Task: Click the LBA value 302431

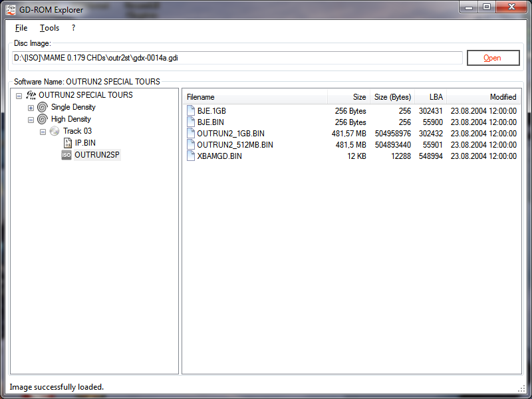Action: (x=431, y=111)
